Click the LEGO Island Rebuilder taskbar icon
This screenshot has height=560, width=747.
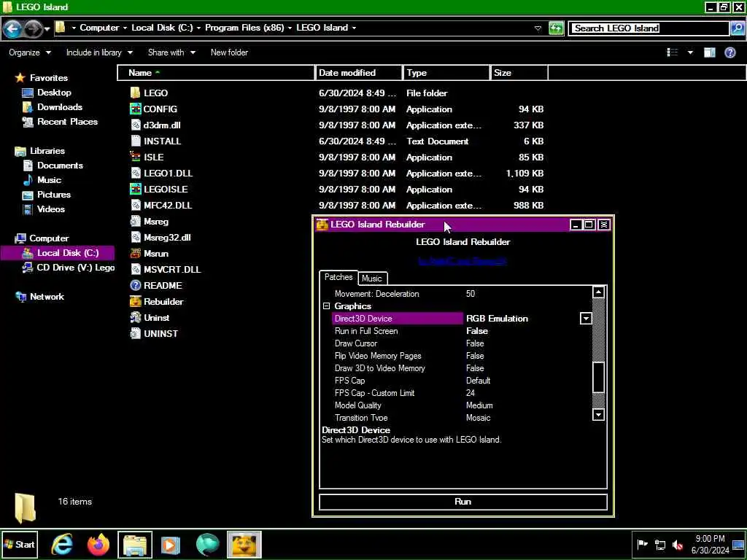[x=244, y=544]
